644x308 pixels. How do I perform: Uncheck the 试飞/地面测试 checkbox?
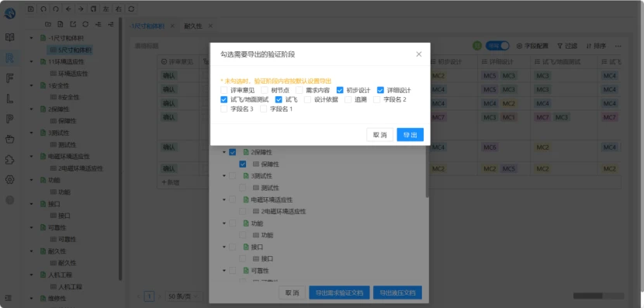(223, 99)
